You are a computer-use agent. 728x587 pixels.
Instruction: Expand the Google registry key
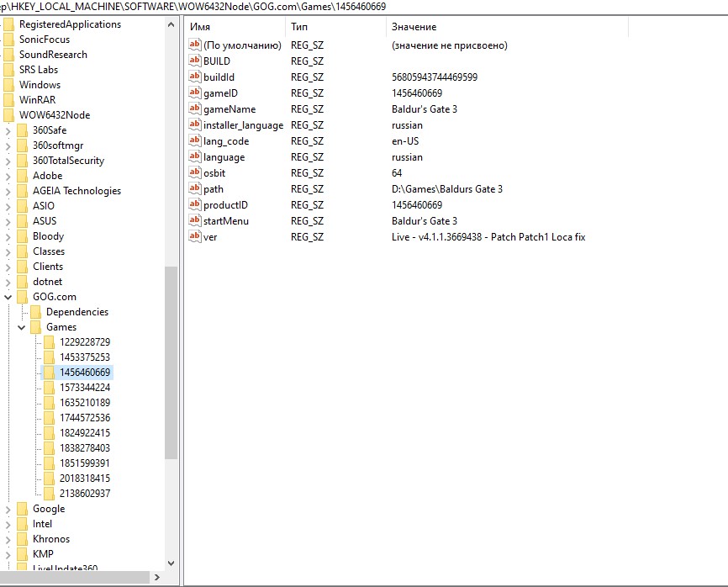pos(8,509)
